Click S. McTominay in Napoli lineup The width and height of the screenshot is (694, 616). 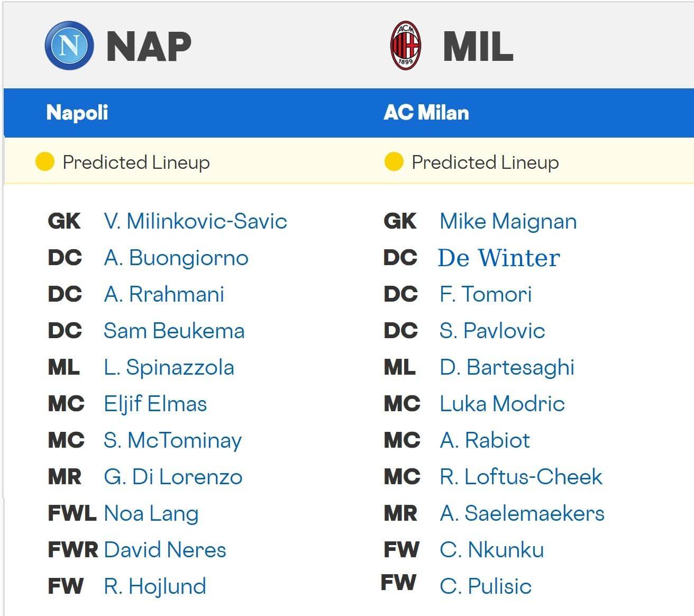173,440
